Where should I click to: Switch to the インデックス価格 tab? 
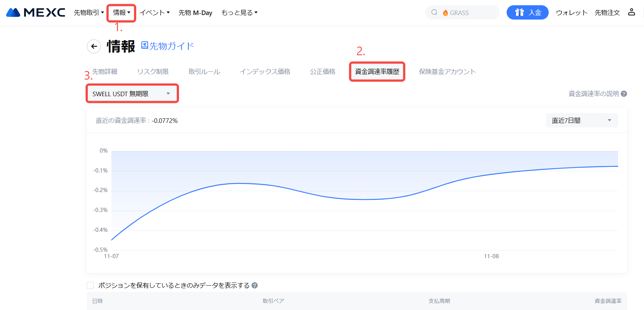coord(265,71)
